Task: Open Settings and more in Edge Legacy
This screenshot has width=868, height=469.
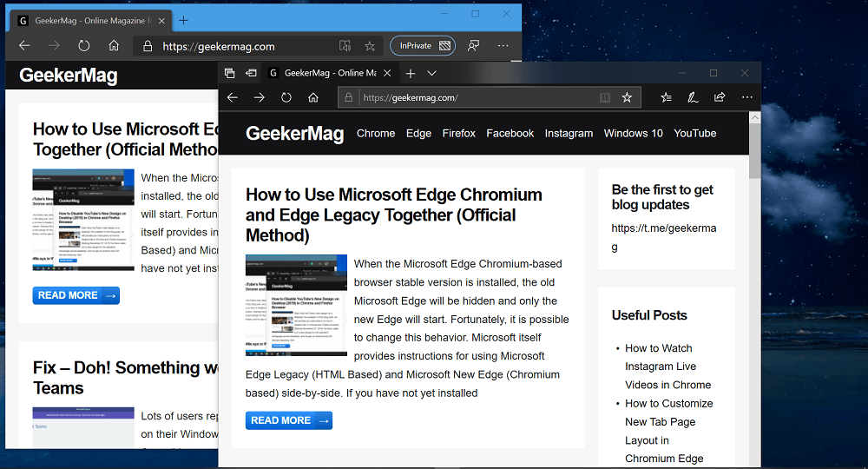Action: [x=746, y=97]
